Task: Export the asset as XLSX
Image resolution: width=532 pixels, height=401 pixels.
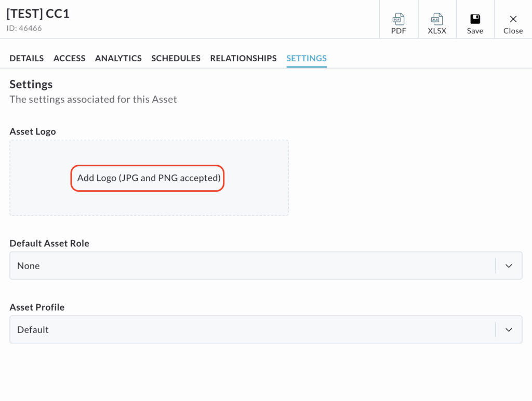Action: pos(436,24)
